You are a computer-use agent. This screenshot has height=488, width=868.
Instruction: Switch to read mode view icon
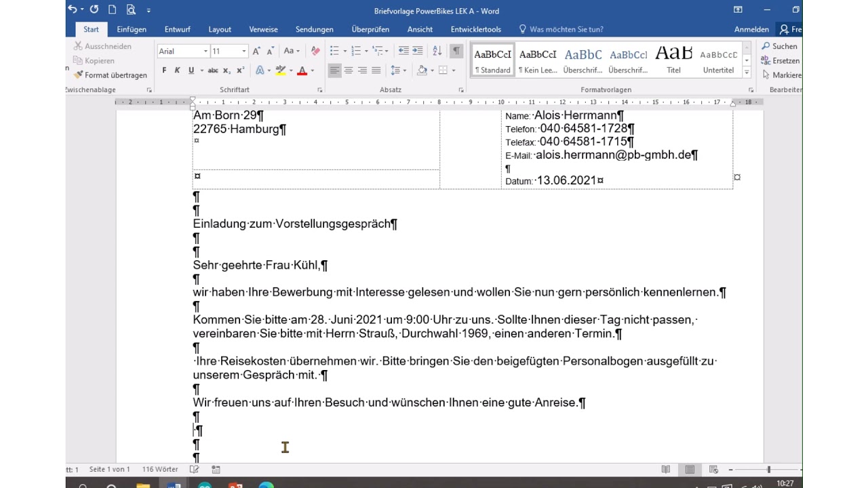666,470
